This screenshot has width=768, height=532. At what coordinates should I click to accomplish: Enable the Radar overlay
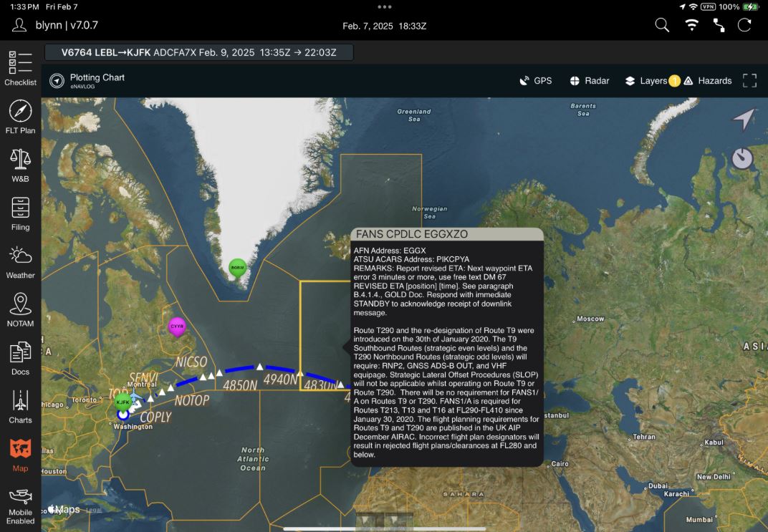click(x=589, y=81)
